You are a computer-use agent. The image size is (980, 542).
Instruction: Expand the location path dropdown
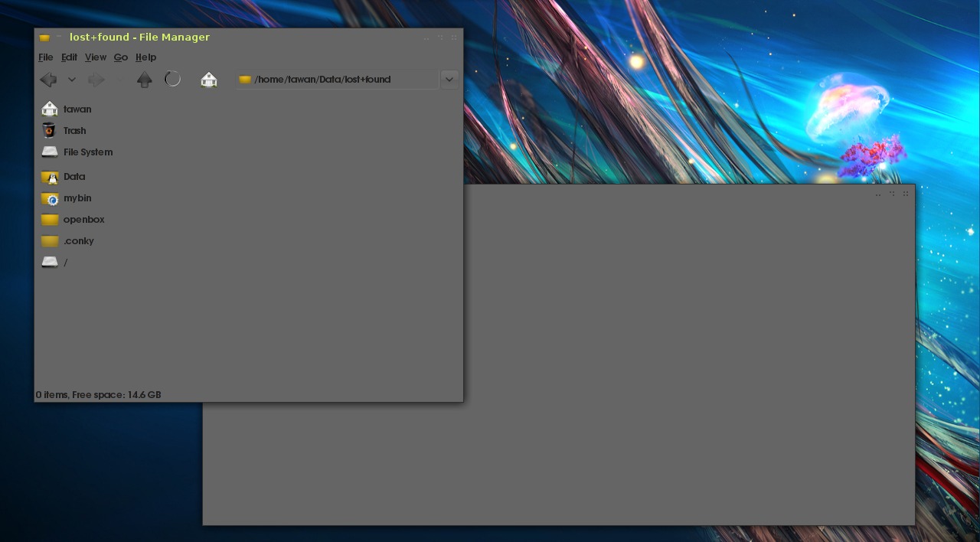pyautogui.click(x=449, y=79)
